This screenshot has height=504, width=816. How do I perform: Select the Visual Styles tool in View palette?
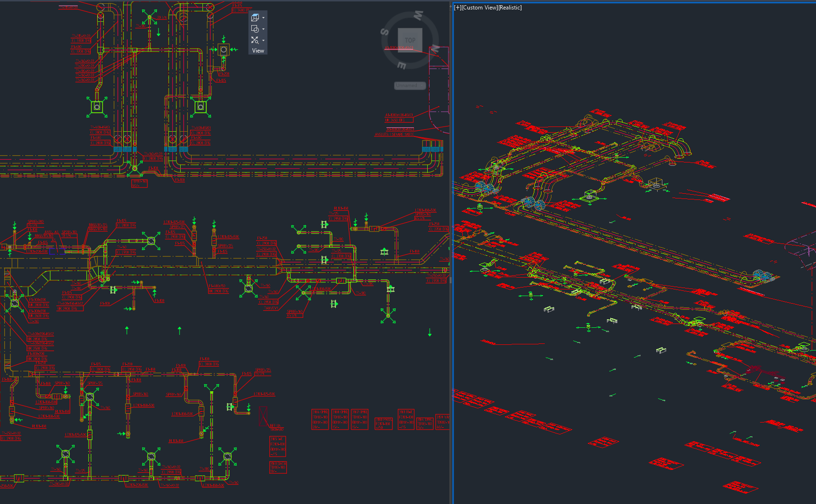coord(255,28)
